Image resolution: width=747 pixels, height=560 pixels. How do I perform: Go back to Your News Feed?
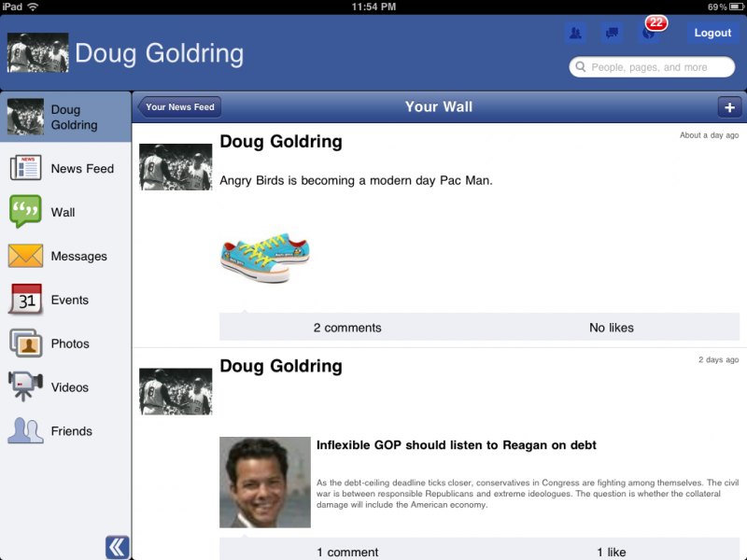pyautogui.click(x=179, y=107)
